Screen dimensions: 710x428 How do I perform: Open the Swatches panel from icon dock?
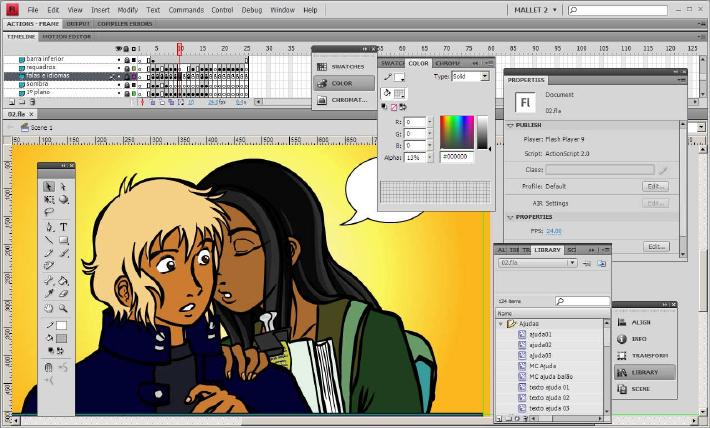click(x=343, y=67)
